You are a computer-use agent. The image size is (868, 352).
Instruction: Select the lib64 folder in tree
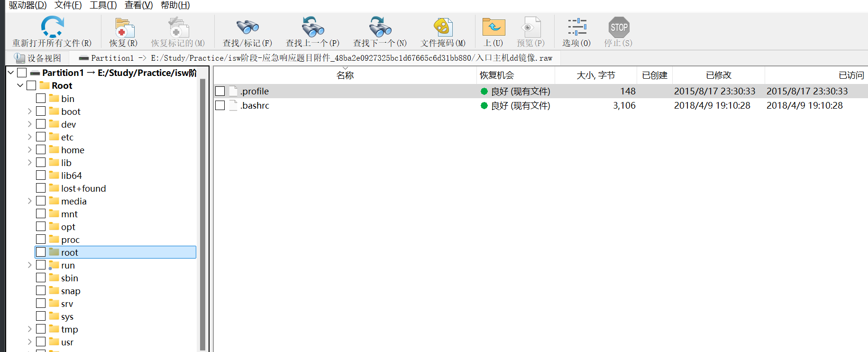click(71, 176)
